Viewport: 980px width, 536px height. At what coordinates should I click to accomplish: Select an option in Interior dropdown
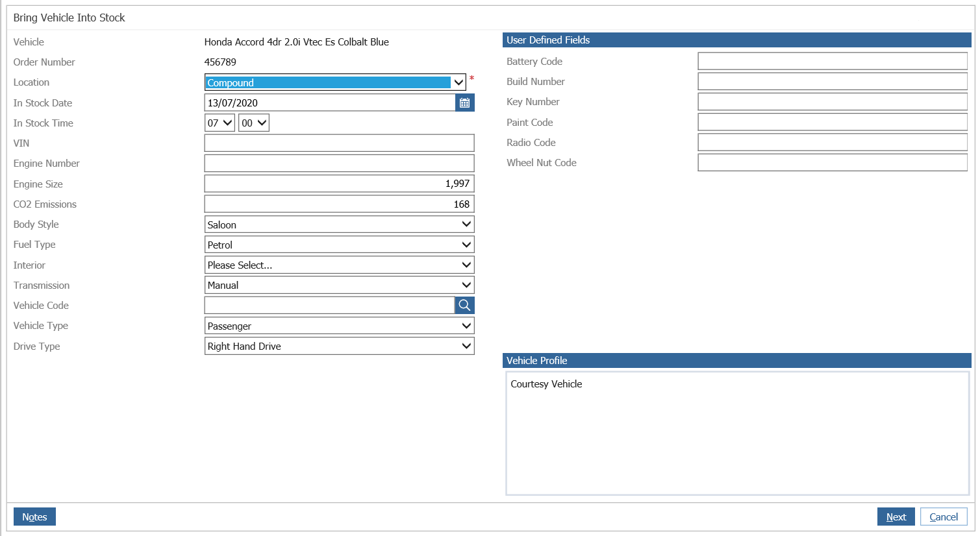point(339,265)
